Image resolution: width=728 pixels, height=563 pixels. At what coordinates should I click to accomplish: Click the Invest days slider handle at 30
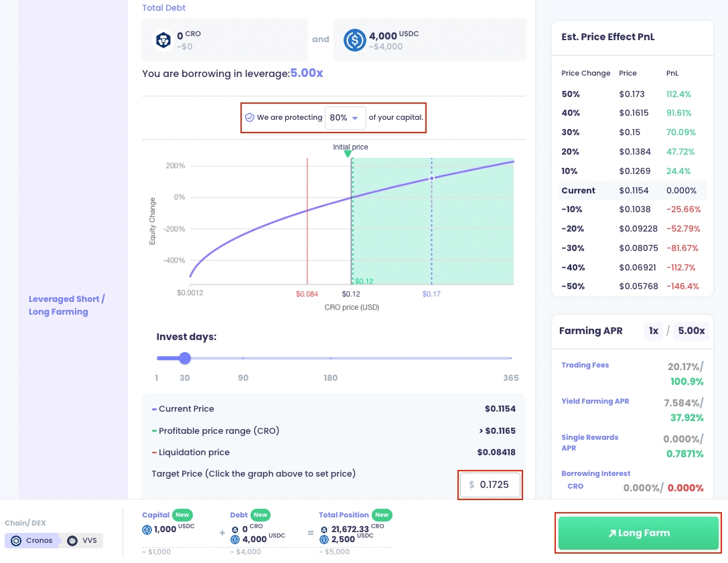(185, 358)
